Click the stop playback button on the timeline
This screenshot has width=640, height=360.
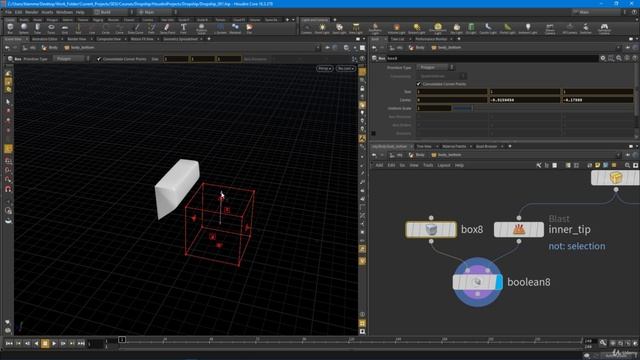pyautogui.click(x=45, y=344)
